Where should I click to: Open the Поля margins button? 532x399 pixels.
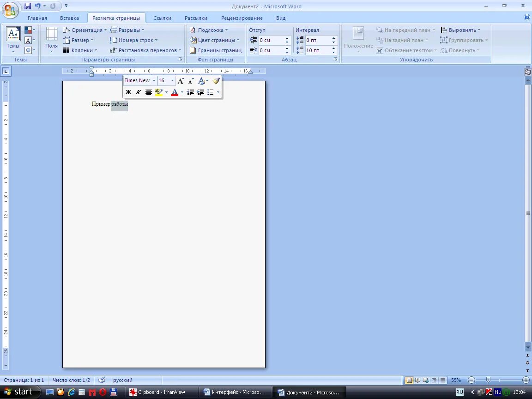point(52,40)
